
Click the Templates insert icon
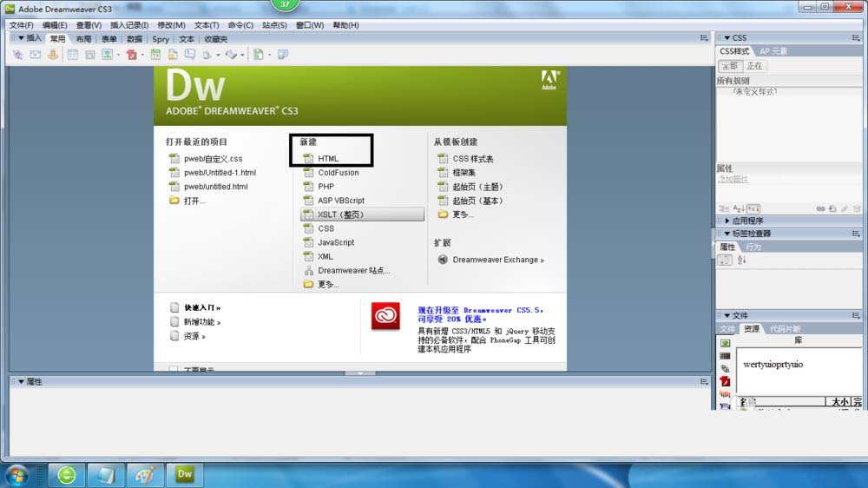[x=259, y=55]
